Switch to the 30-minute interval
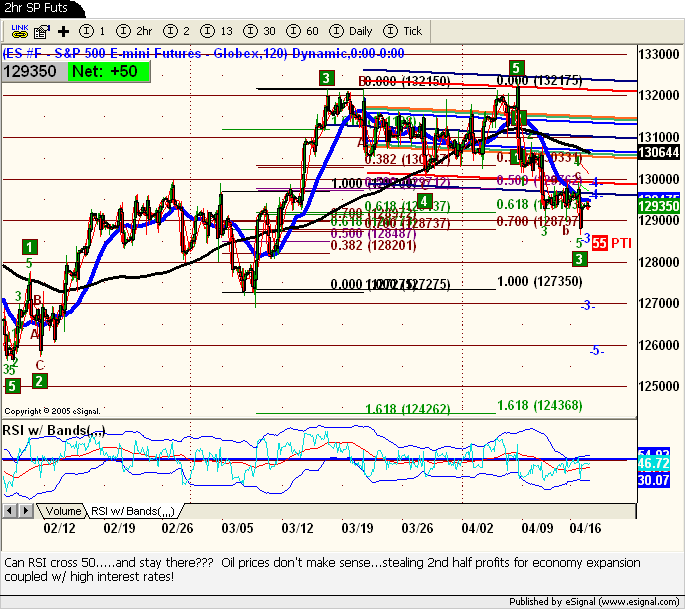This screenshot has width=685, height=609. 265,31
